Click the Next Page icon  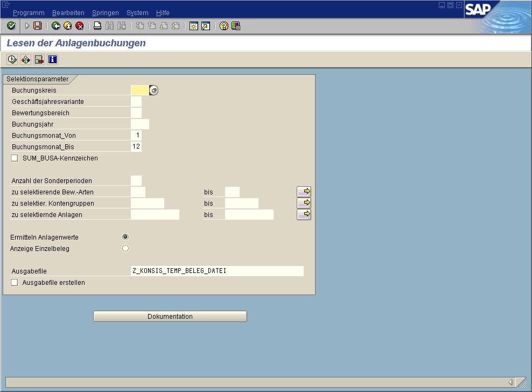coord(164,26)
